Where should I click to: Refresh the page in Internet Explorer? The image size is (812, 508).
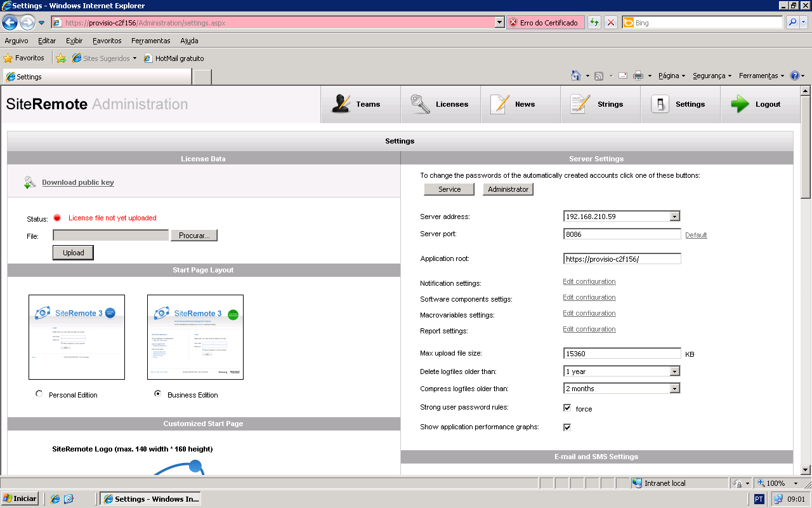[594, 23]
